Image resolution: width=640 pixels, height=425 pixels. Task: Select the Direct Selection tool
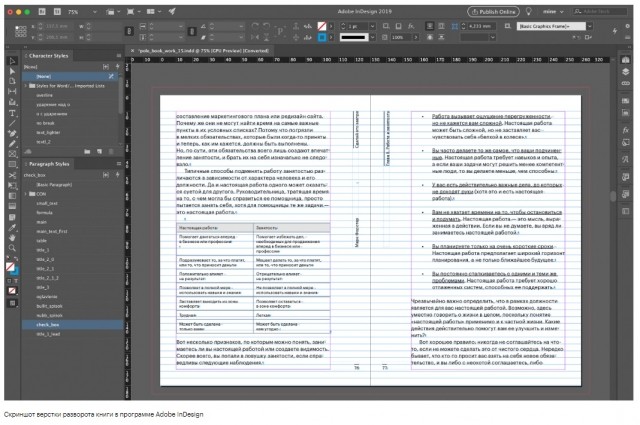point(12,71)
